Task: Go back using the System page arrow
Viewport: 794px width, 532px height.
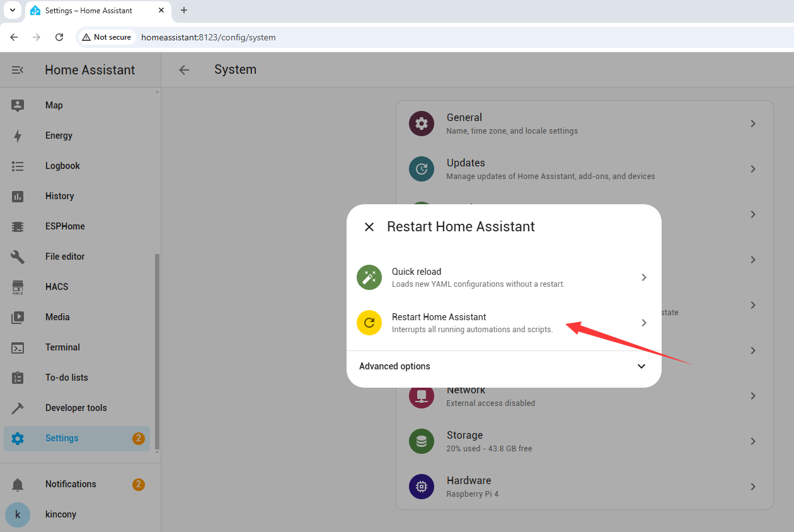Action: pyautogui.click(x=184, y=70)
